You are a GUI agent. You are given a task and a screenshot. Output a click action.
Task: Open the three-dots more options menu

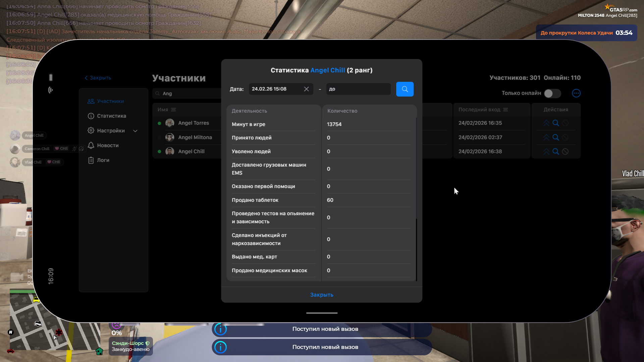click(576, 93)
